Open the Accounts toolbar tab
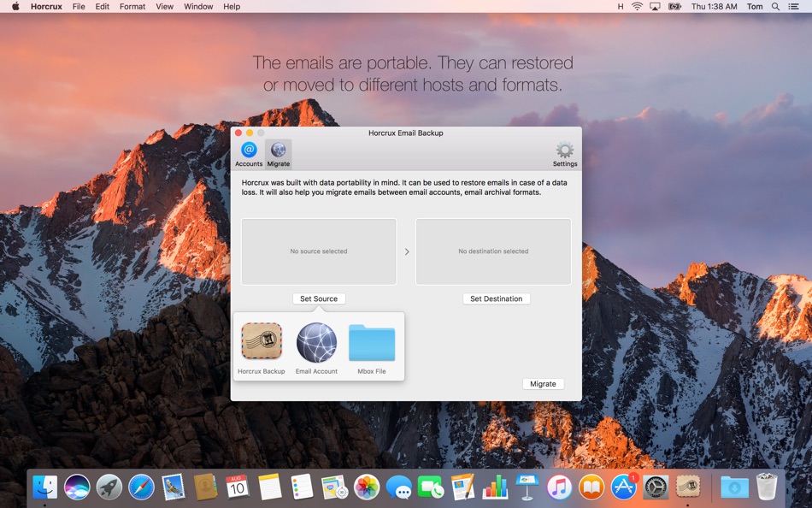The image size is (812, 508). (249, 154)
